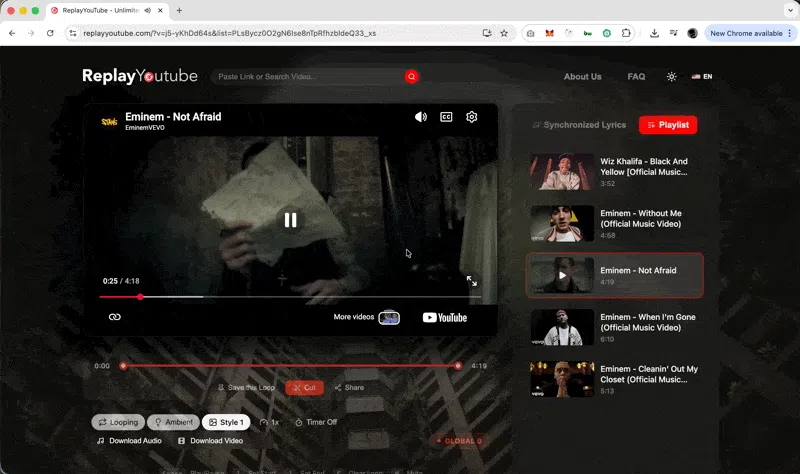
Task: Mute the video with speaker icon
Action: click(420, 117)
